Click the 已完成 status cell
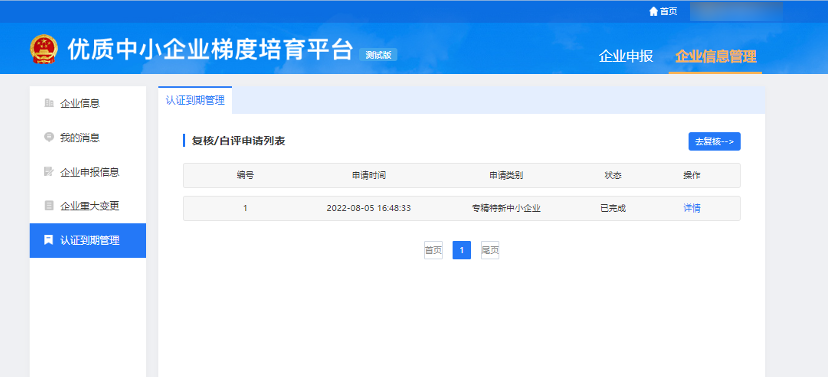The image size is (828, 377). click(613, 208)
